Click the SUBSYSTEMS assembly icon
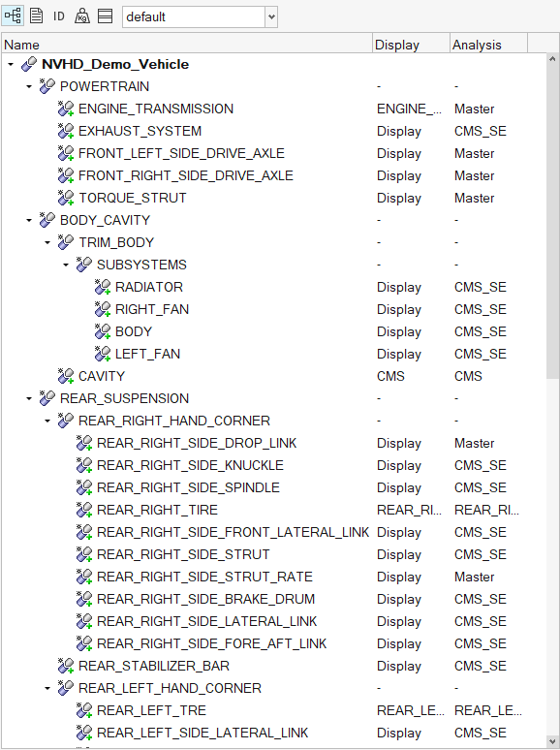Viewport: 560px width, 750px height. click(84, 265)
